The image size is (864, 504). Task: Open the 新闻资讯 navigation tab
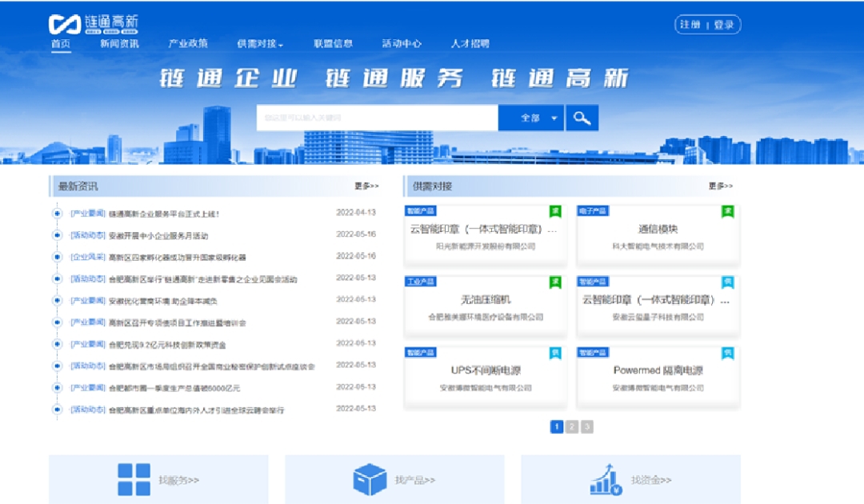[x=119, y=44]
